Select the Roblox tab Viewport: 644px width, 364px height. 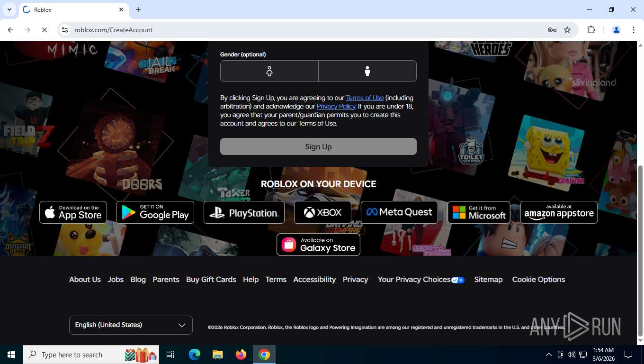click(73, 9)
